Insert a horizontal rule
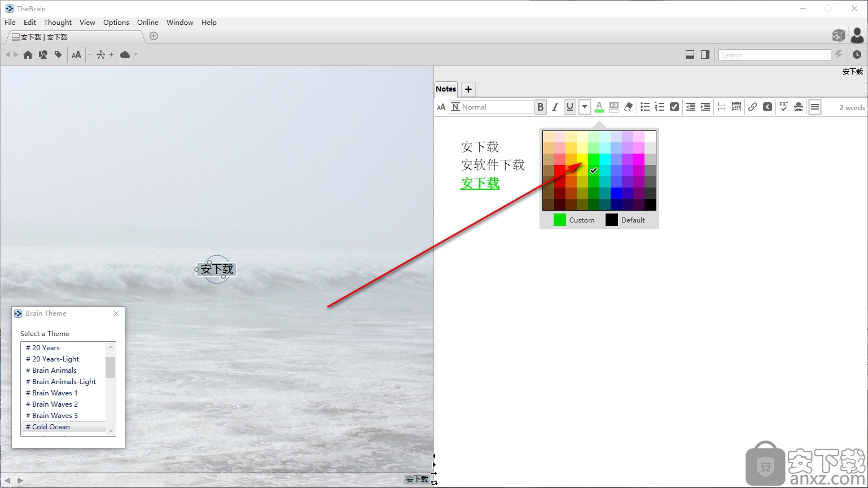 722,107
